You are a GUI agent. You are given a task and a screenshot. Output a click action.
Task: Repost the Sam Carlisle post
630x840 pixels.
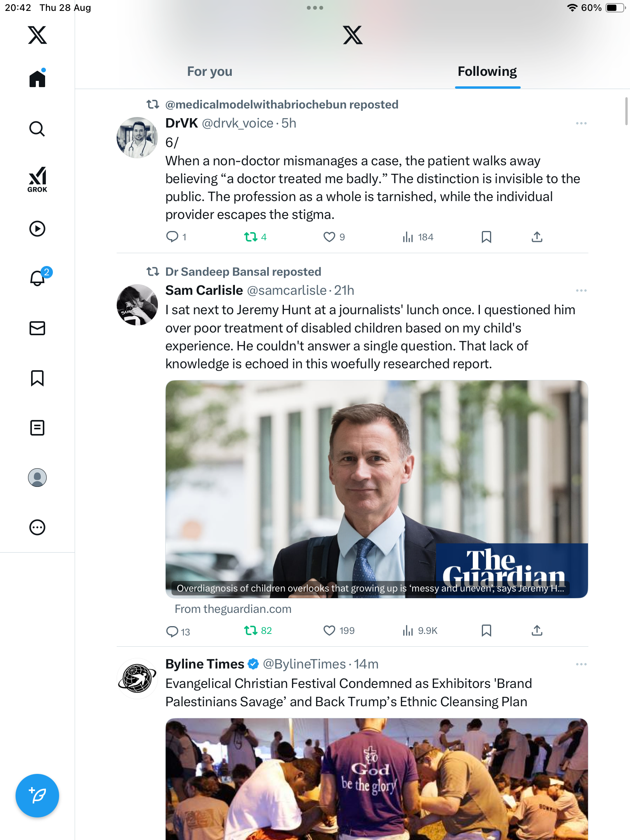[251, 630]
